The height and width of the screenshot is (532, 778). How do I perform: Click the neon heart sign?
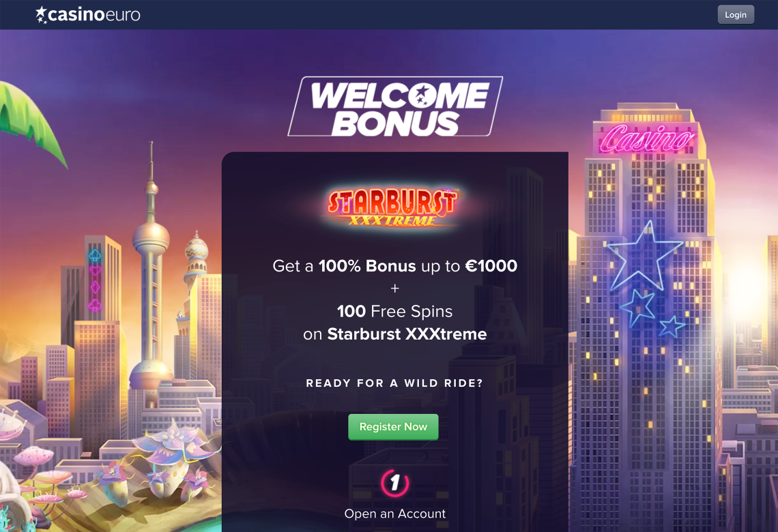coord(95,271)
